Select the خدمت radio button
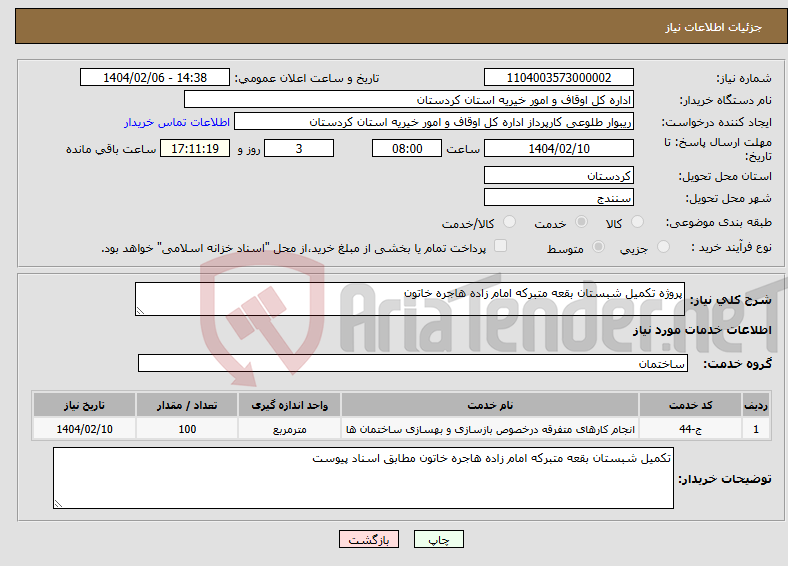 click(581, 222)
